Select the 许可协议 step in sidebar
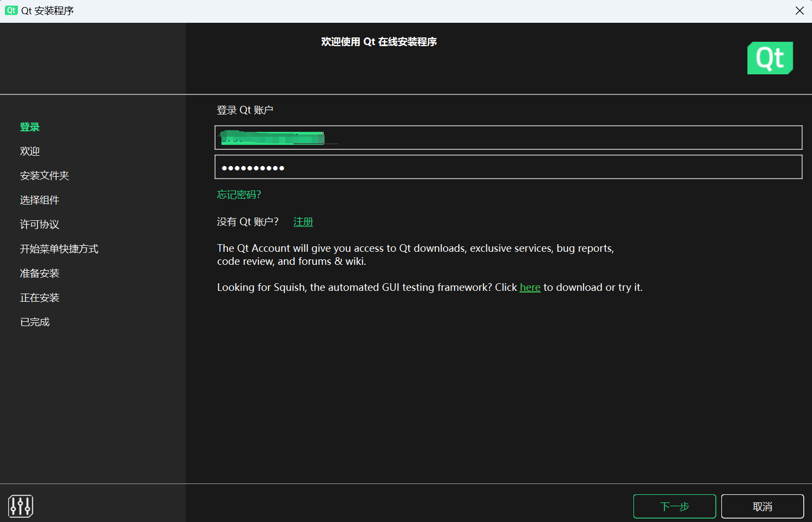 (x=40, y=225)
